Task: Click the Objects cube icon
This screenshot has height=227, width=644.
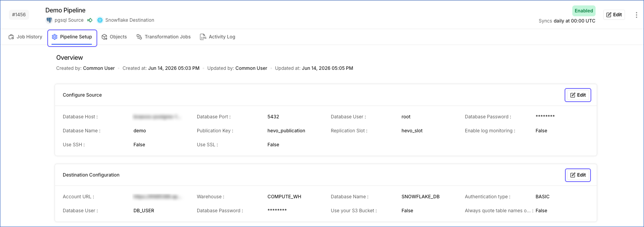Action: click(x=104, y=37)
